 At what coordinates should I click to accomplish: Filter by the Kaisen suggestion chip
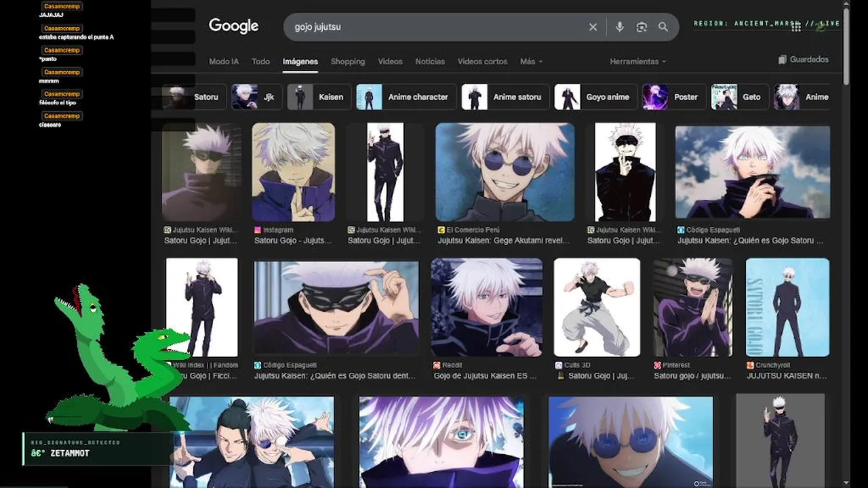tap(319, 97)
